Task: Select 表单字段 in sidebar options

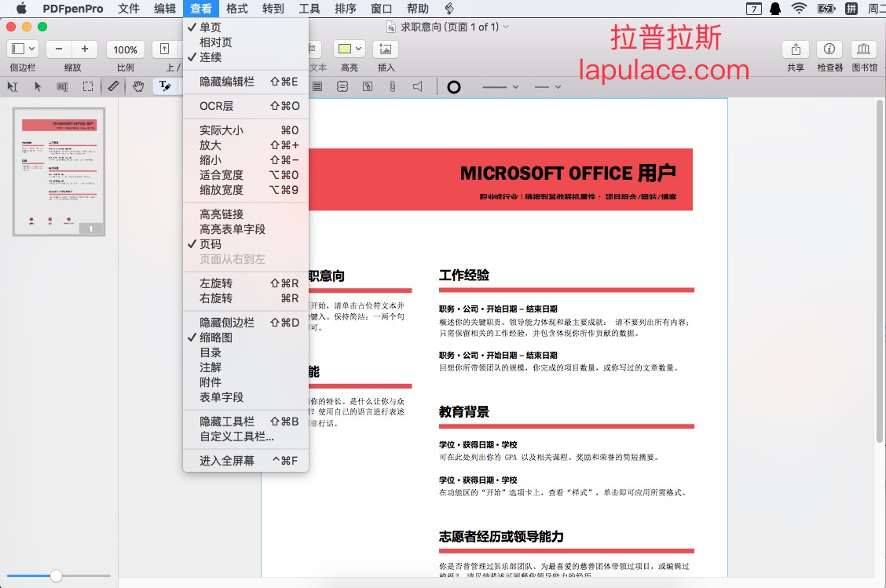Action: [x=246, y=397]
